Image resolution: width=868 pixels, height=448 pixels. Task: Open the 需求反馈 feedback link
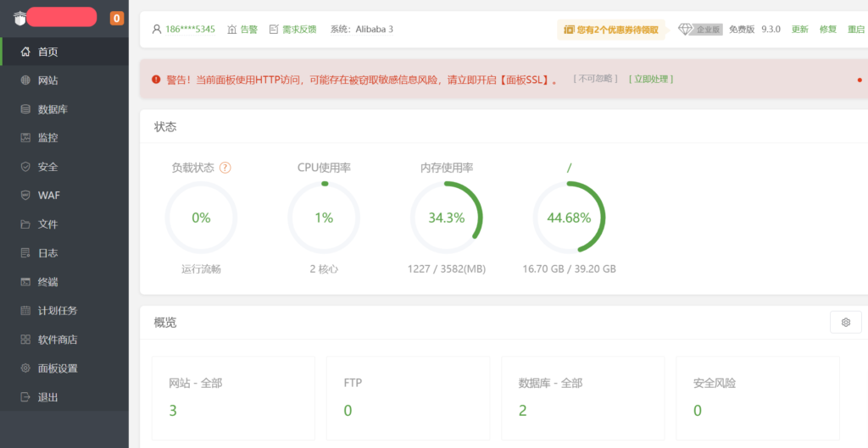(292, 29)
